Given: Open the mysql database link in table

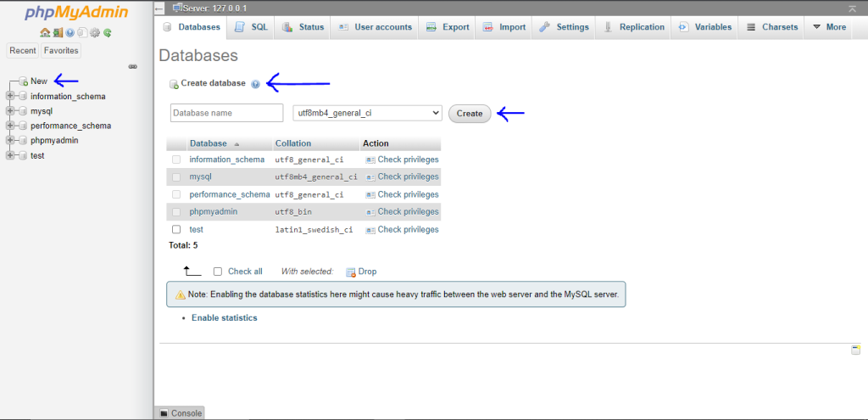Looking at the screenshot, I should click(200, 176).
